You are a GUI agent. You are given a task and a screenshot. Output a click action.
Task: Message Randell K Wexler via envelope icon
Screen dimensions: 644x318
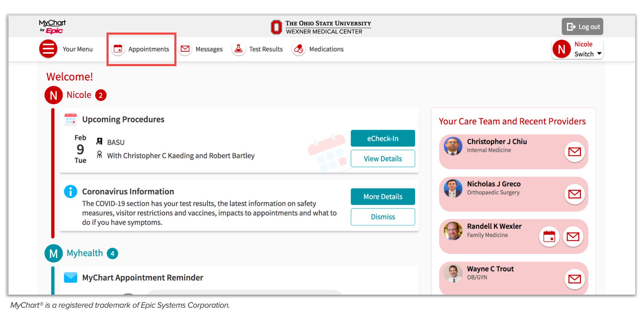[x=573, y=236]
